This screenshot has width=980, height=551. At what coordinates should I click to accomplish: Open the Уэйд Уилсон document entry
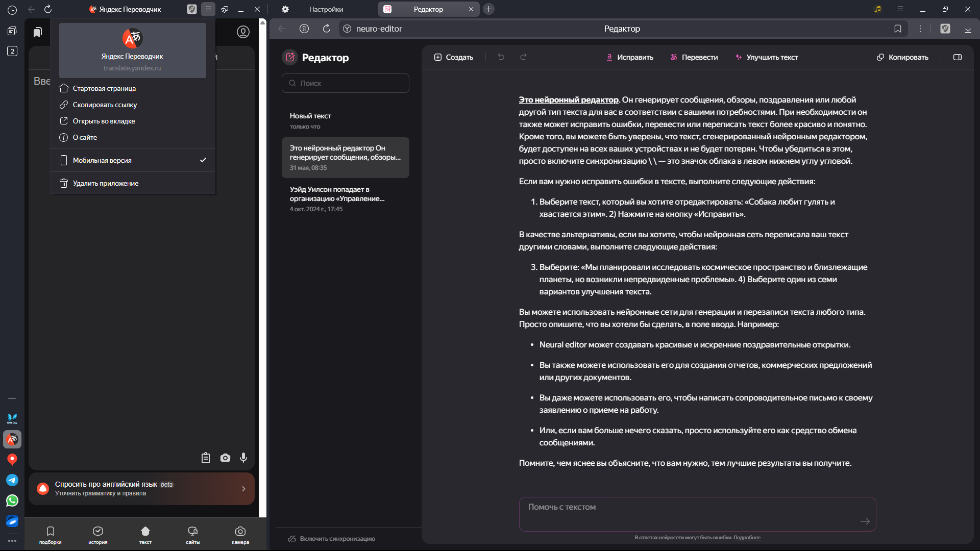pyautogui.click(x=346, y=199)
